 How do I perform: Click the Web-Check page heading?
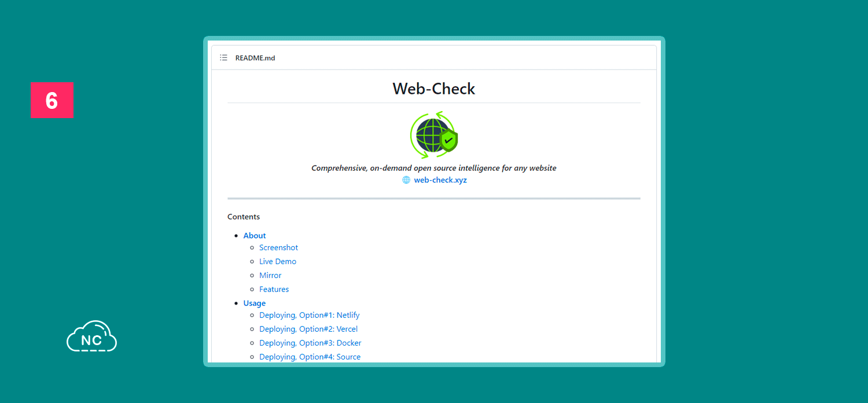click(434, 89)
